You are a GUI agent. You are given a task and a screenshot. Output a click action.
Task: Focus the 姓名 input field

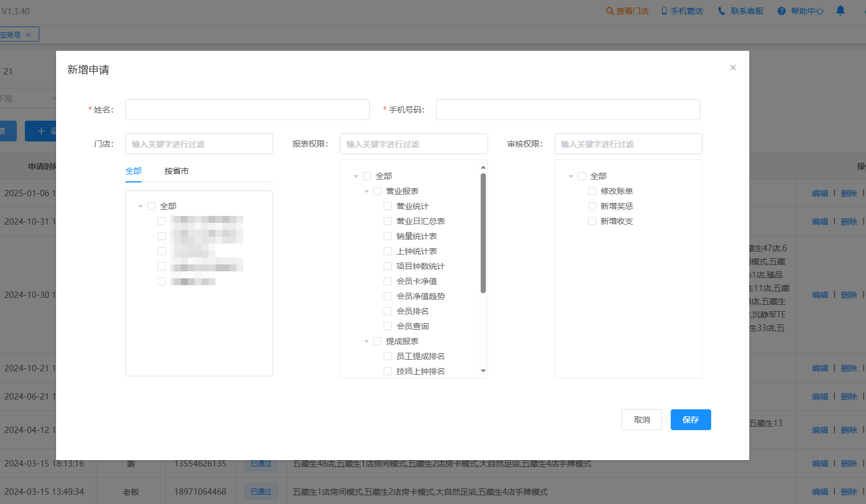247,110
